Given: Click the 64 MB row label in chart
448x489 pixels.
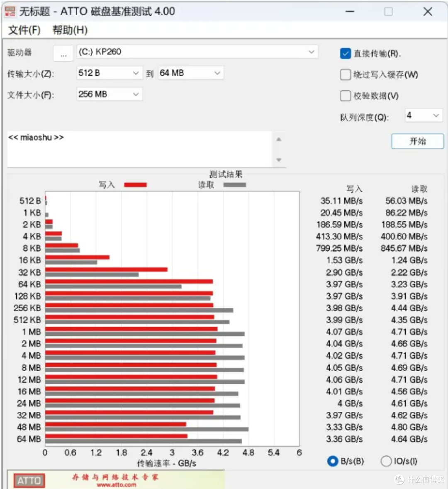Looking at the screenshot, I should (x=29, y=439).
